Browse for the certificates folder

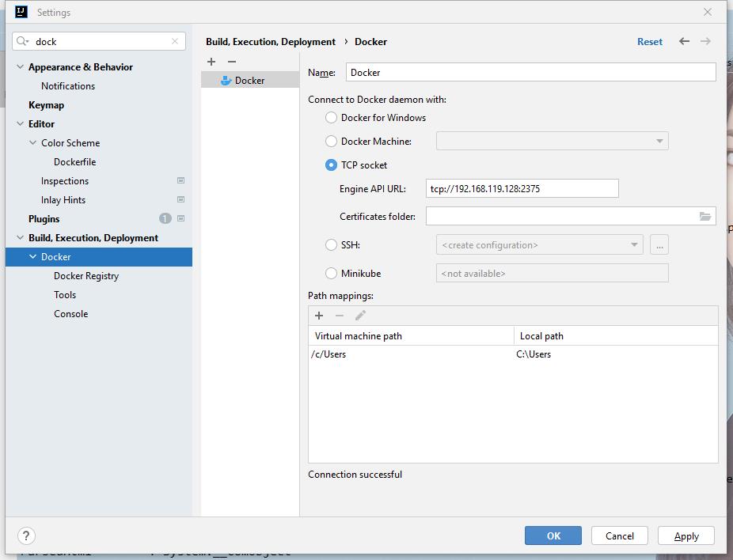pyautogui.click(x=705, y=216)
